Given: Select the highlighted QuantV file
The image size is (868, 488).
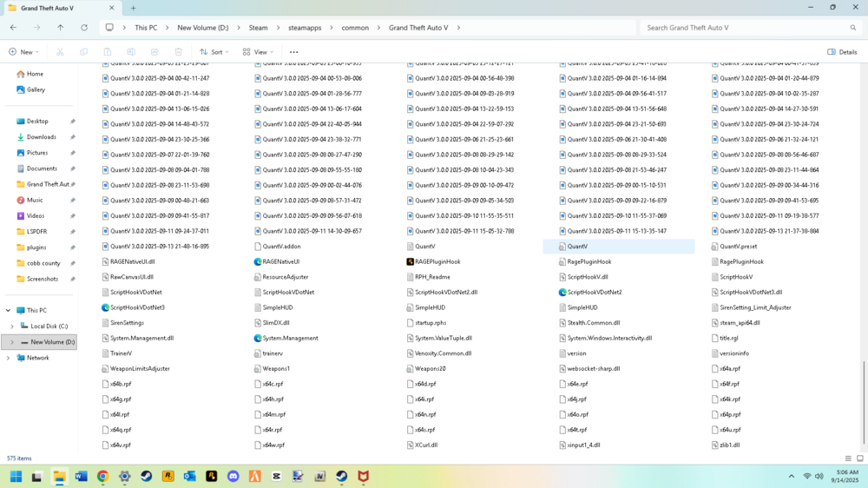Looking at the screenshot, I should point(619,247).
